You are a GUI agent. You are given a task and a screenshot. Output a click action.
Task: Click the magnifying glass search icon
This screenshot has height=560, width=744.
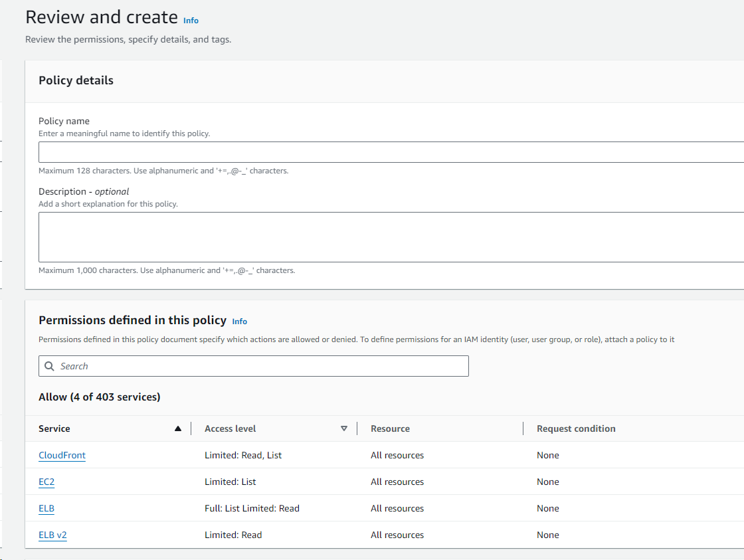click(x=50, y=366)
